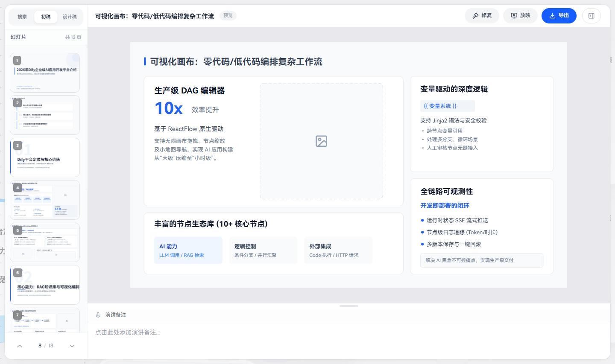Open slide 2 thumbnail

[45, 115]
